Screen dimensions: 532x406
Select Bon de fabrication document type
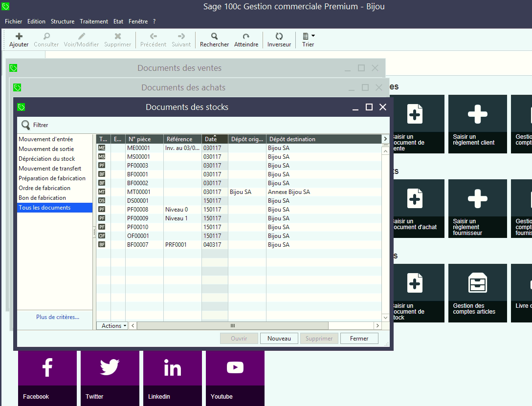tap(55, 198)
